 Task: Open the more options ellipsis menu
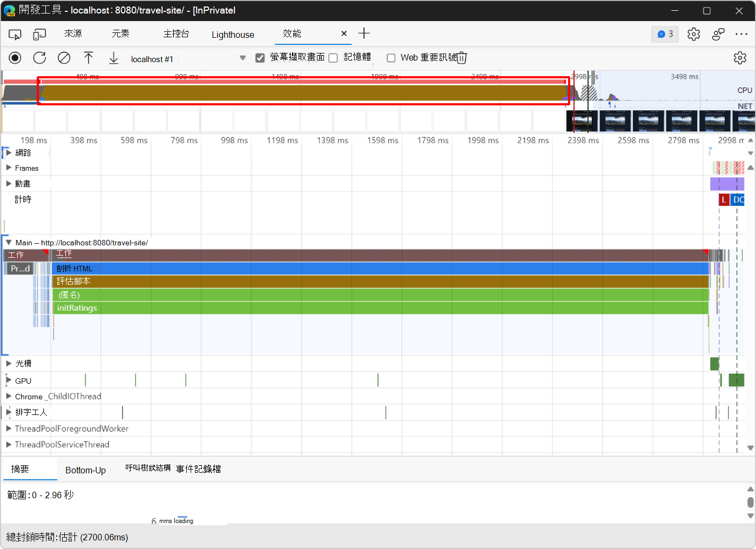tap(741, 34)
